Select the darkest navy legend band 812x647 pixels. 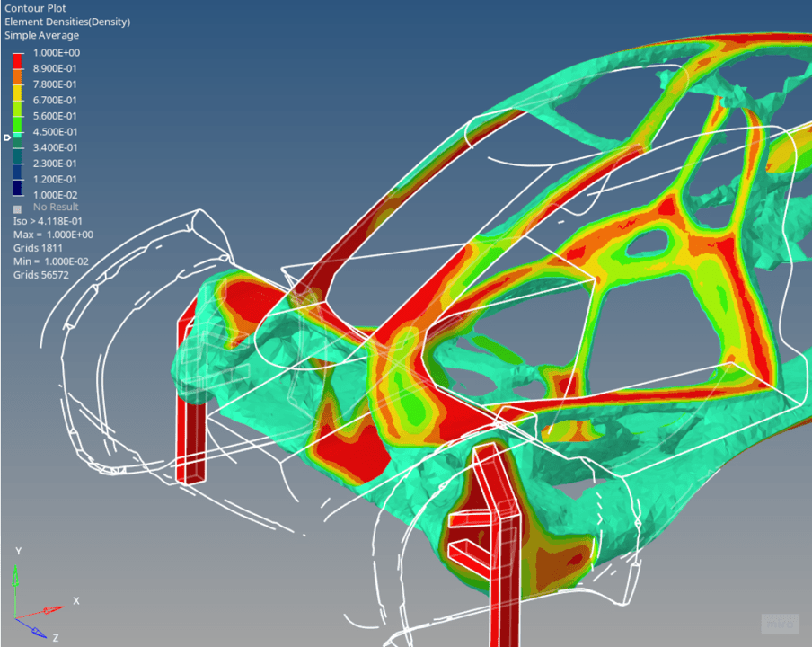click(x=17, y=187)
